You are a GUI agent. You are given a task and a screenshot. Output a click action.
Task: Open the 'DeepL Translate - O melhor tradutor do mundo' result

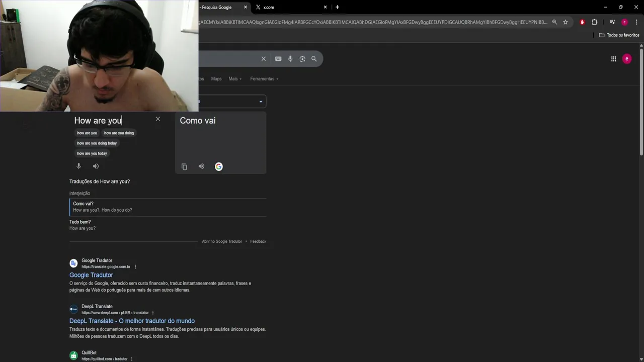[132, 321]
